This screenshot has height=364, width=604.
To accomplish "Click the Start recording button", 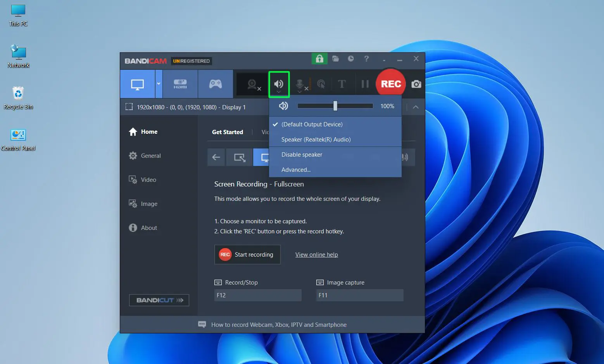I will pos(247,254).
